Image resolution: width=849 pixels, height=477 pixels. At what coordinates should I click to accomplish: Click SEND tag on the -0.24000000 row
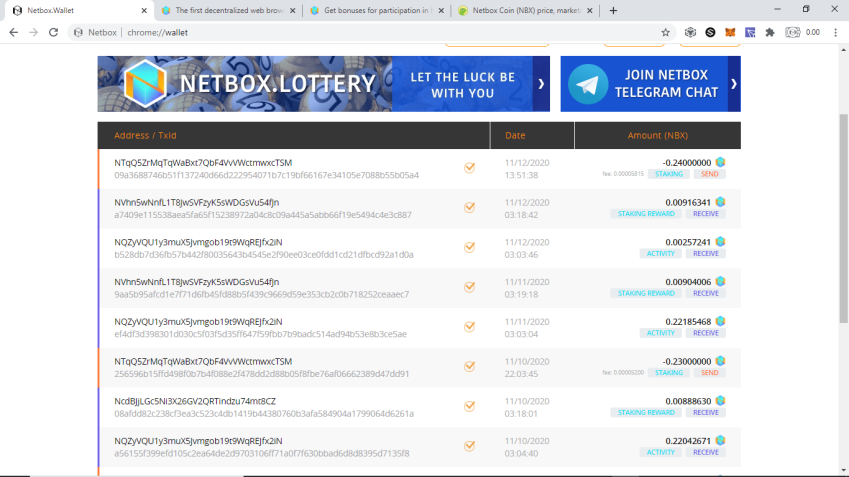tap(709, 174)
